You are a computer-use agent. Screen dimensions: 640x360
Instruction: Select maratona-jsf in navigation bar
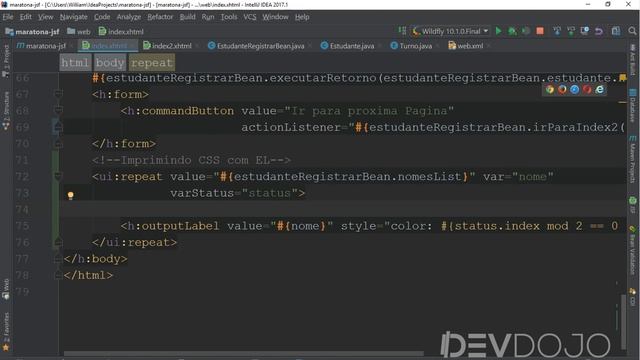[x=32, y=31]
